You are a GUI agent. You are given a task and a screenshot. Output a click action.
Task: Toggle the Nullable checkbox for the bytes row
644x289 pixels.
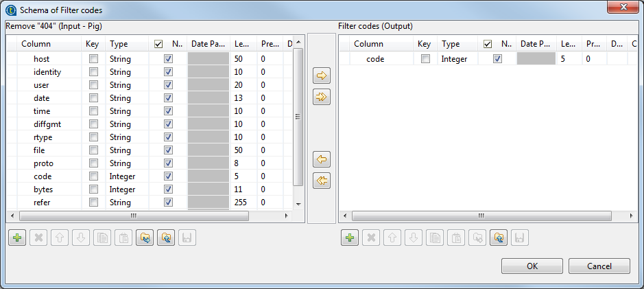[168, 189]
